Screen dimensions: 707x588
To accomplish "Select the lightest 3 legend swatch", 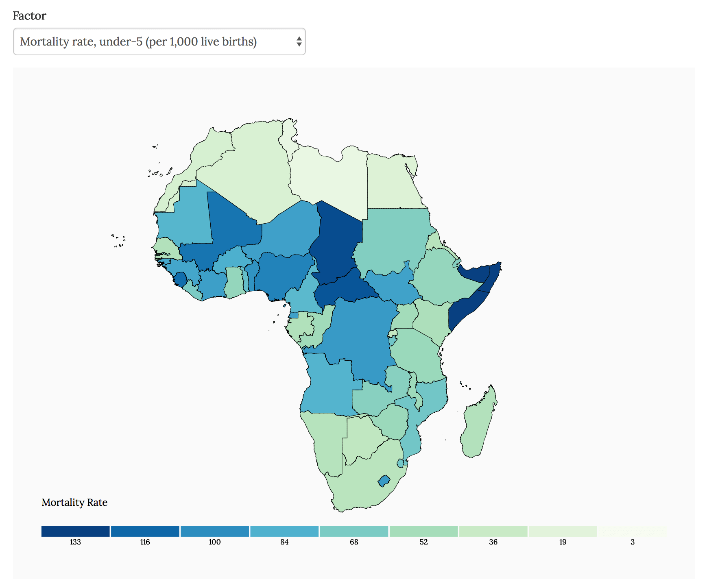I will (632, 531).
